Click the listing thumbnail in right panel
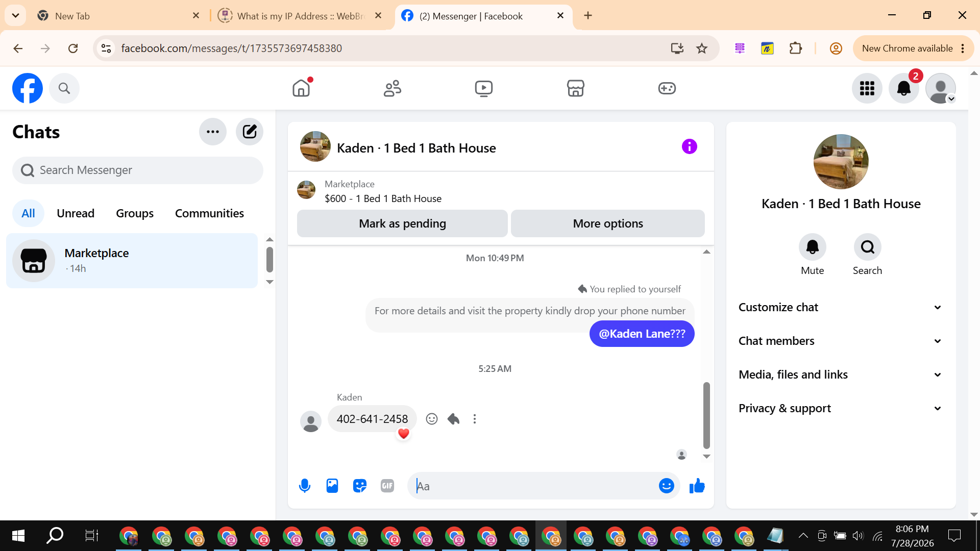 (841, 162)
